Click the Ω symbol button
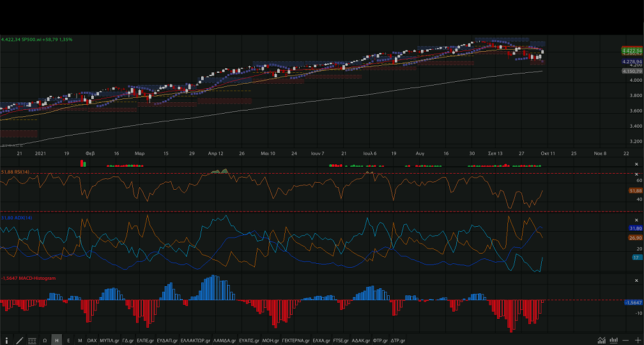The width and height of the screenshot is (644, 345). [x=45, y=341]
